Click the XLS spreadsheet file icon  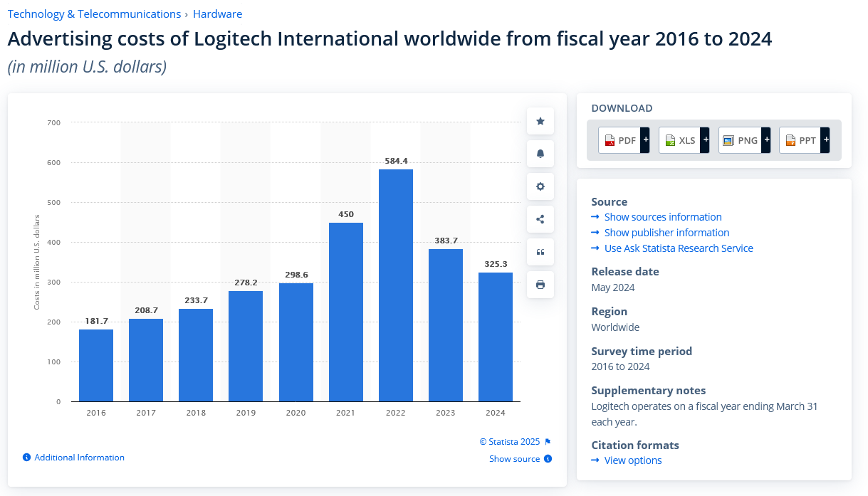pos(670,140)
